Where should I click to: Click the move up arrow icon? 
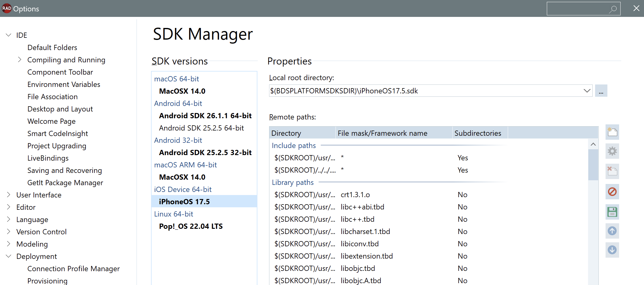[x=612, y=231]
